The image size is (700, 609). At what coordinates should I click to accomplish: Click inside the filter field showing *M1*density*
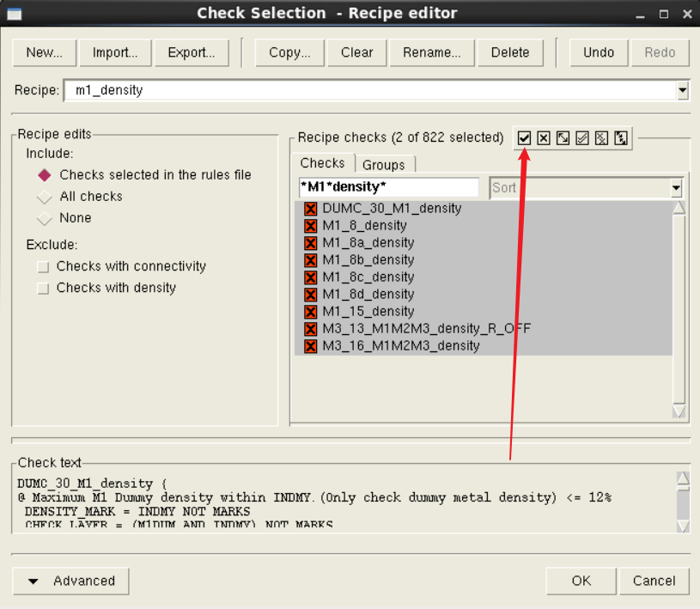387,186
